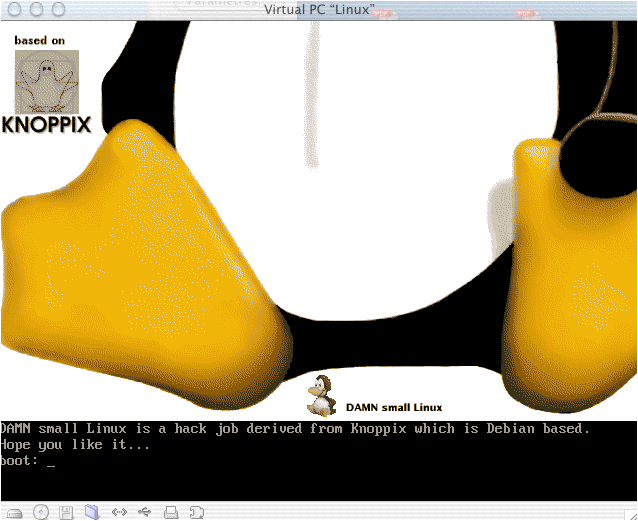This screenshot has height=521, width=638.
Task: Click the 'based on' text
Action: [39, 40]
